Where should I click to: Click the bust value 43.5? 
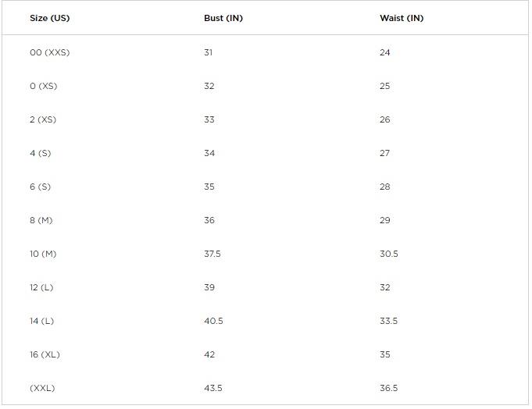(213, 388)
